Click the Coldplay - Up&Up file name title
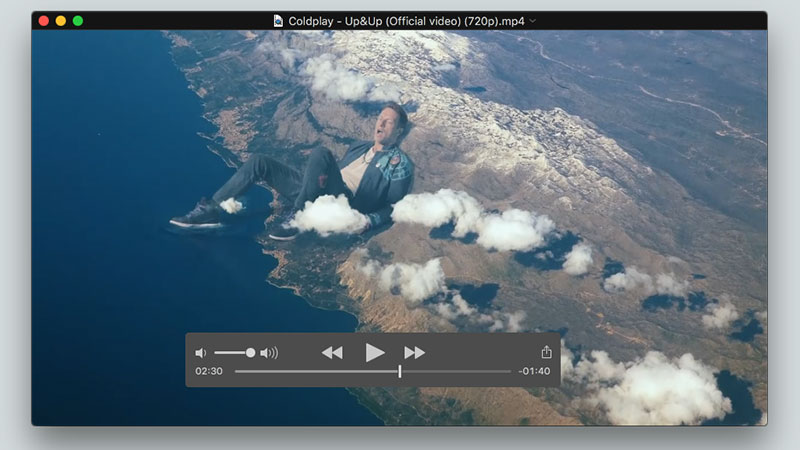The image size is (800, 450). [x=406, y=21]
